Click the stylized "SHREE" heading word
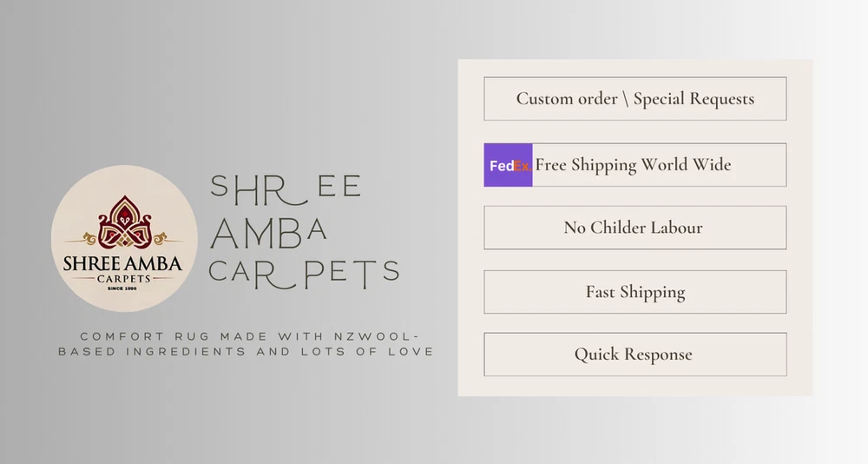The width and height of the screenshot is (868, 464). pyautogui.click(x=286, y=185)
